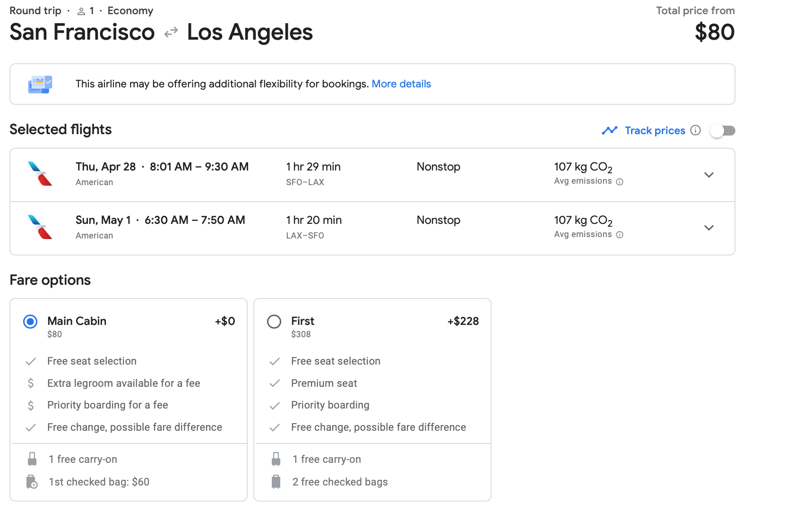Screen dimensions: 812x511
Task: Click emissions info icon for SFO–LAX flight
Action: pos(620,182)
